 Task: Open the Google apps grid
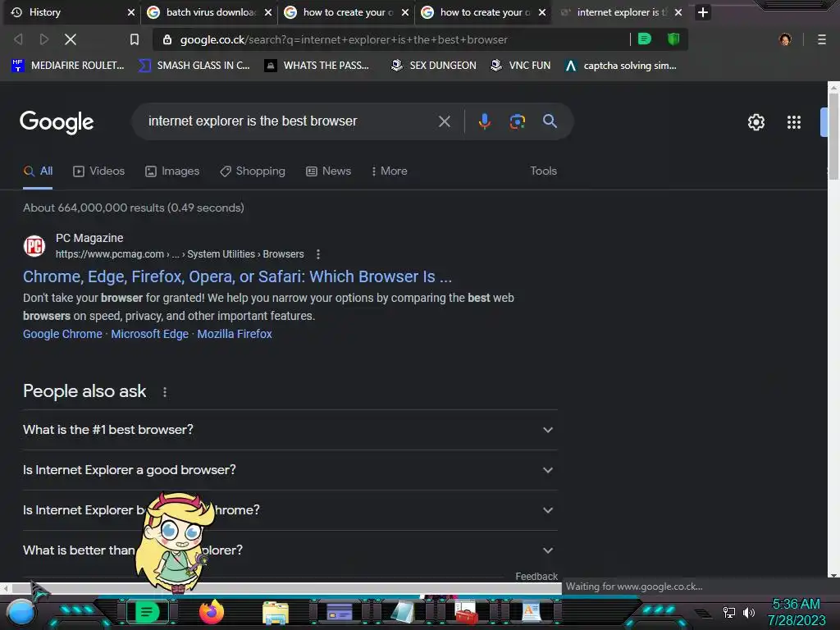point(794,122)
